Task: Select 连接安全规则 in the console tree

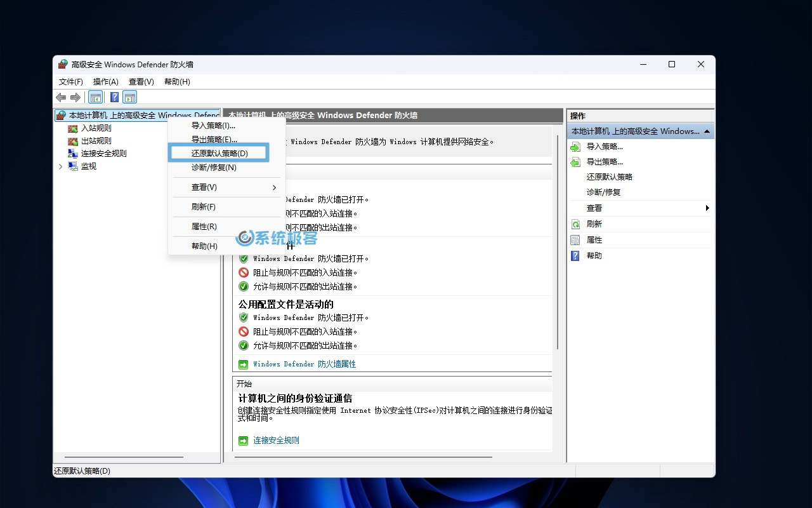Action: [x=103, y=153]
